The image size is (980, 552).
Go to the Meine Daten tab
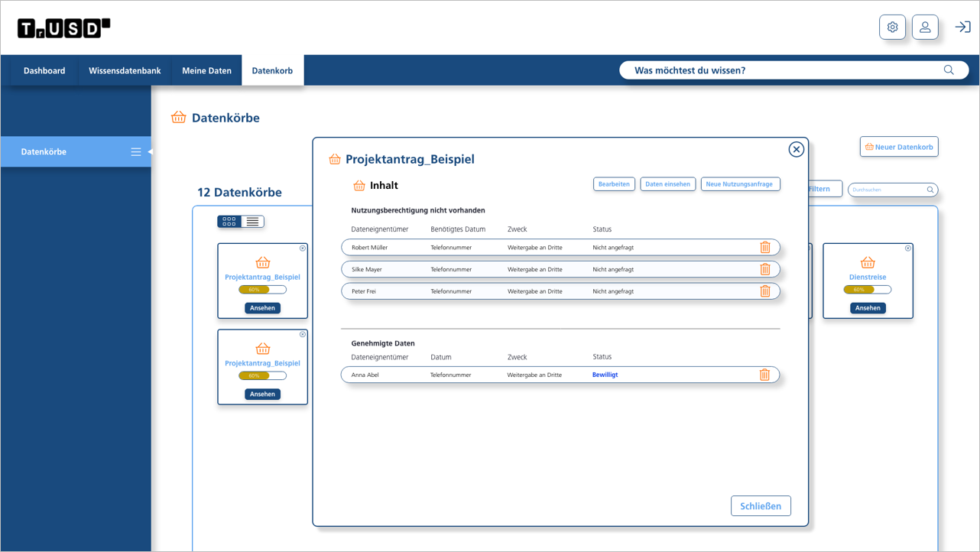[x=206, y=70]
